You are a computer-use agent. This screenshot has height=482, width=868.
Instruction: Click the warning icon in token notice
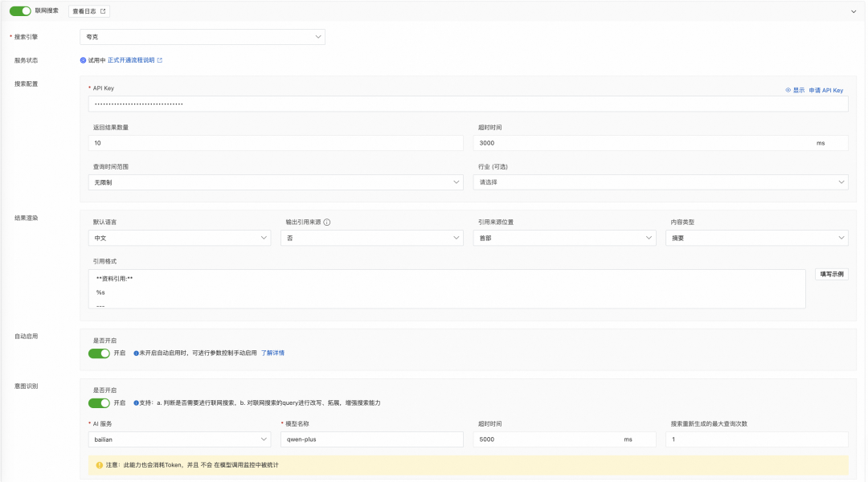click(x=99, y=465)
